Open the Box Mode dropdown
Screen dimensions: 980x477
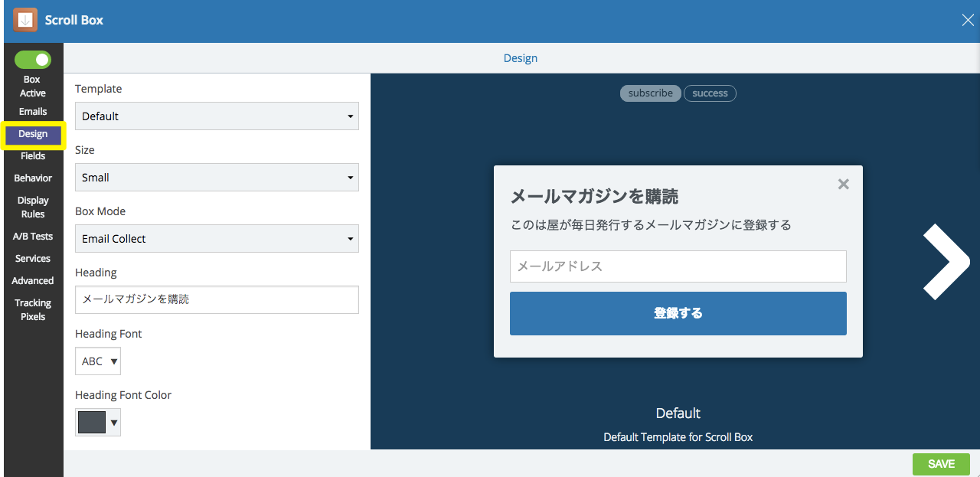click(217, 239)
